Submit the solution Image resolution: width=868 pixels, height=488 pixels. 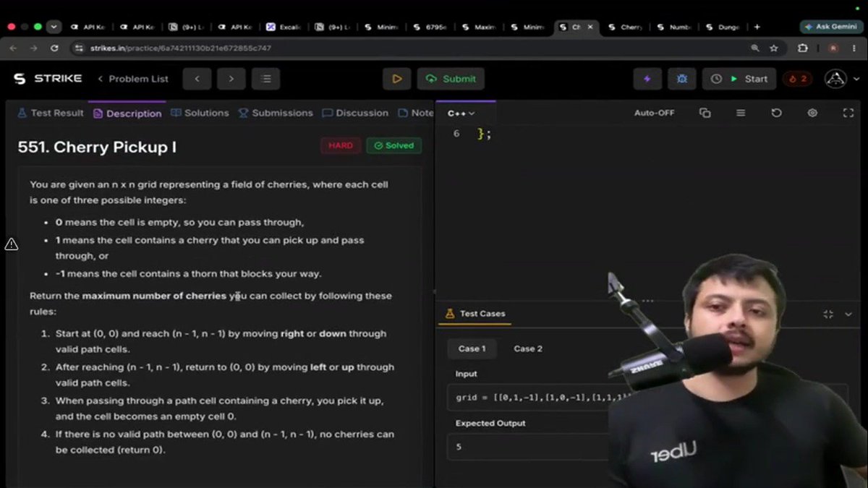click(x=451, y=79)
